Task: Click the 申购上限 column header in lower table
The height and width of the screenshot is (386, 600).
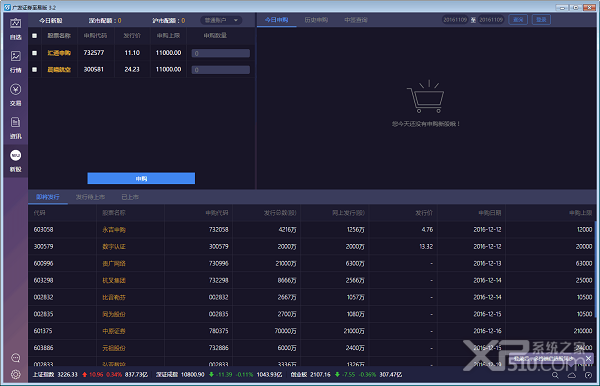Action: [580, 213]
